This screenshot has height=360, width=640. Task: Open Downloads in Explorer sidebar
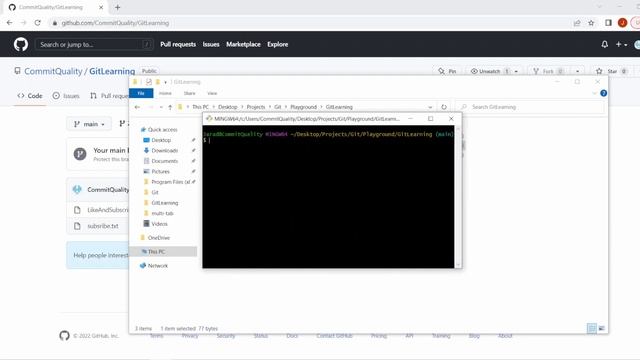pos(164,151)
